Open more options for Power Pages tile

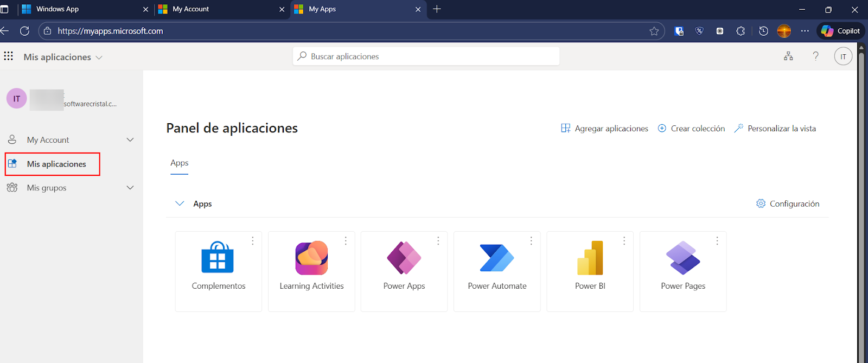pos(717,241)
